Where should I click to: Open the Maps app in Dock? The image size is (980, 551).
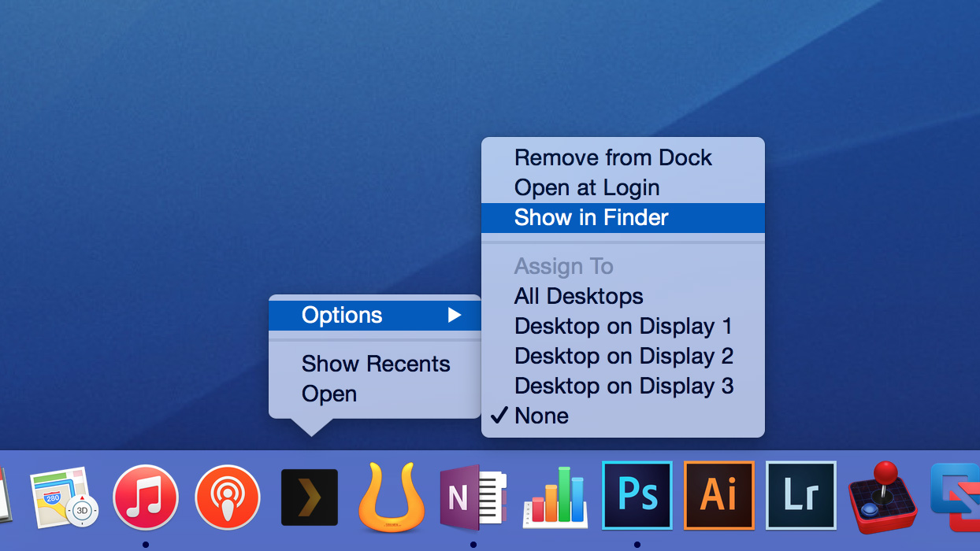[64, 497]
